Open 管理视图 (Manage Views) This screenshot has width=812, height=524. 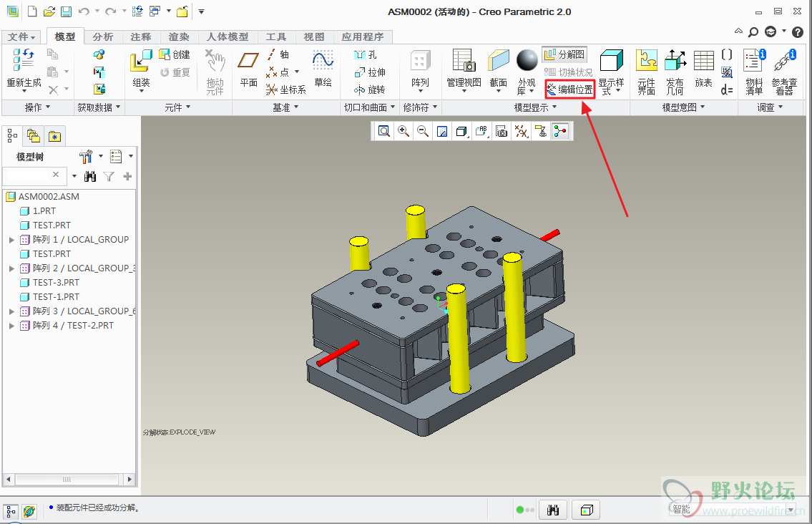464,71
